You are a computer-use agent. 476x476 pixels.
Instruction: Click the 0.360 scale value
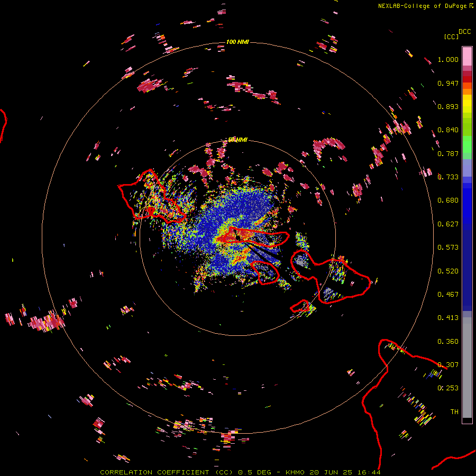point(448,342)
